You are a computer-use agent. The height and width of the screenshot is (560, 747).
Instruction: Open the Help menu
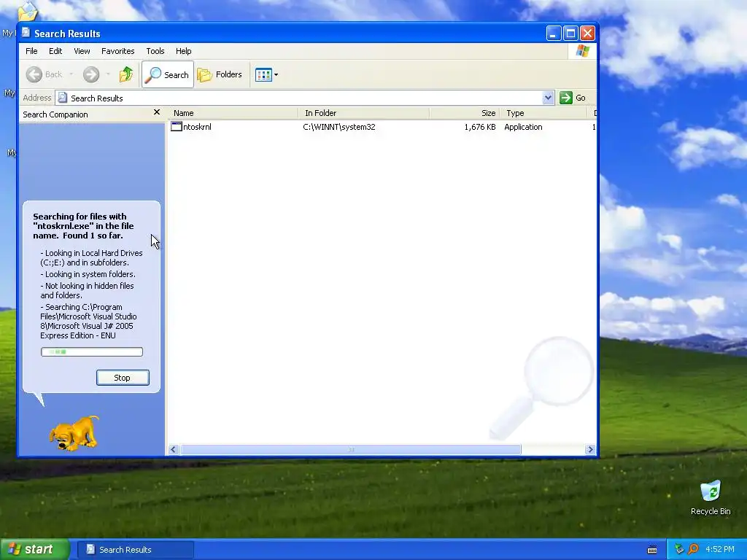click(x=183, y=51)
